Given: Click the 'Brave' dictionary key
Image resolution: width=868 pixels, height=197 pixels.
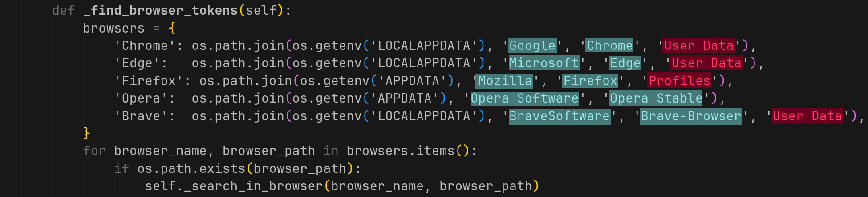Looking at the screenshot, I should tap(141, 116).
